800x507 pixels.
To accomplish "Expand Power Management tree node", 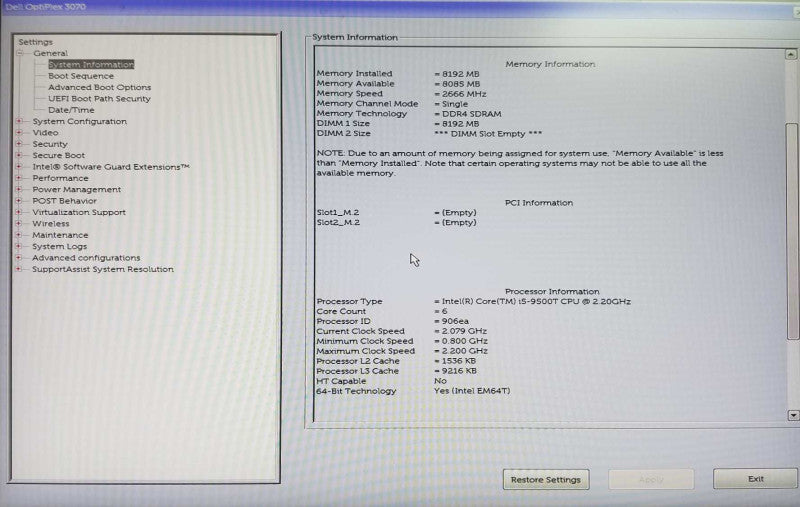I will tap(19, 189).
